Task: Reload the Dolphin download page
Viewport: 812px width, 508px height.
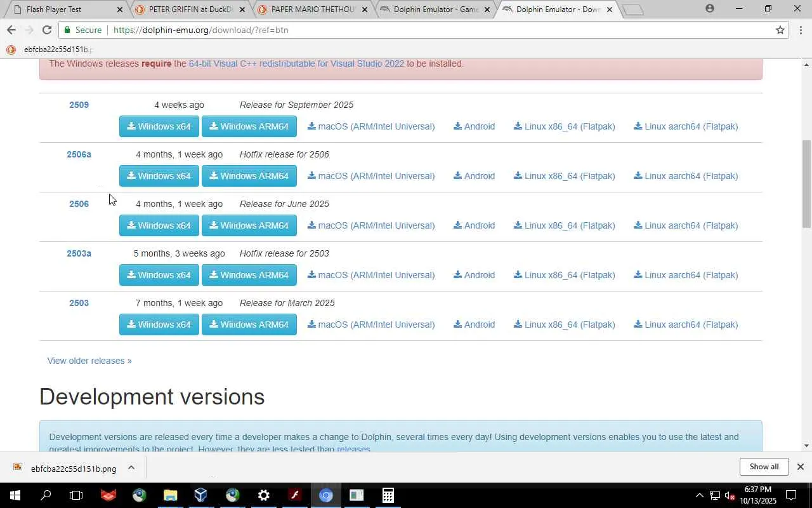Action: point(47,30)
